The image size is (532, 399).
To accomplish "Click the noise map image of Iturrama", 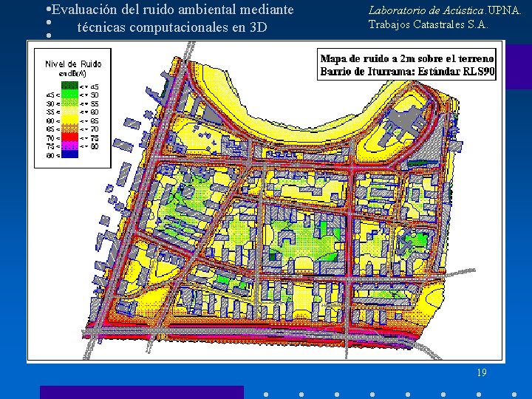I will coord(266,202).
